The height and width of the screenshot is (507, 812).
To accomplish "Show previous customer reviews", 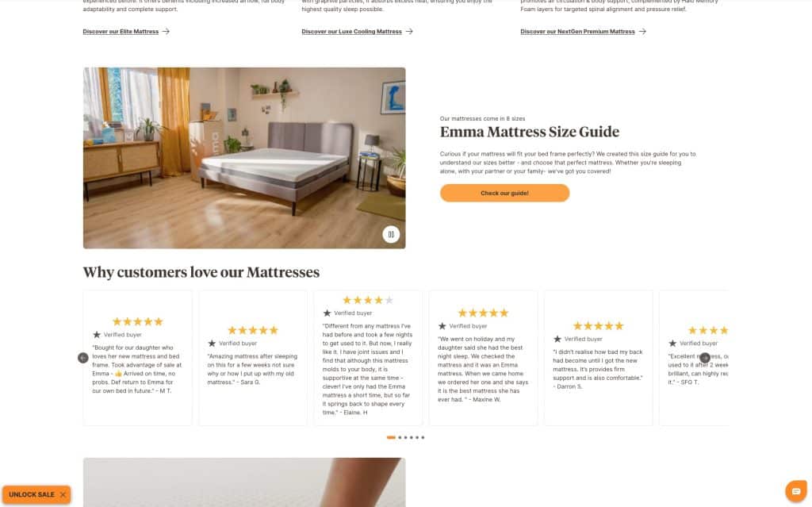I will tap(82, 358).
